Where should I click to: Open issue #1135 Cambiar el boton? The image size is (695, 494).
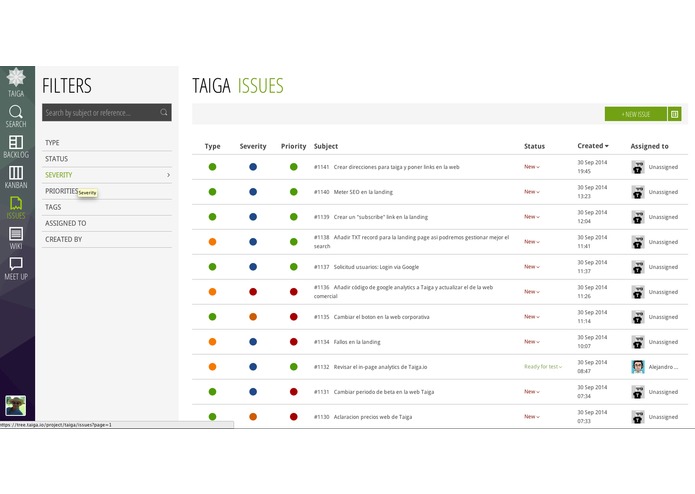pyautogui.click(x=371, y=317)
